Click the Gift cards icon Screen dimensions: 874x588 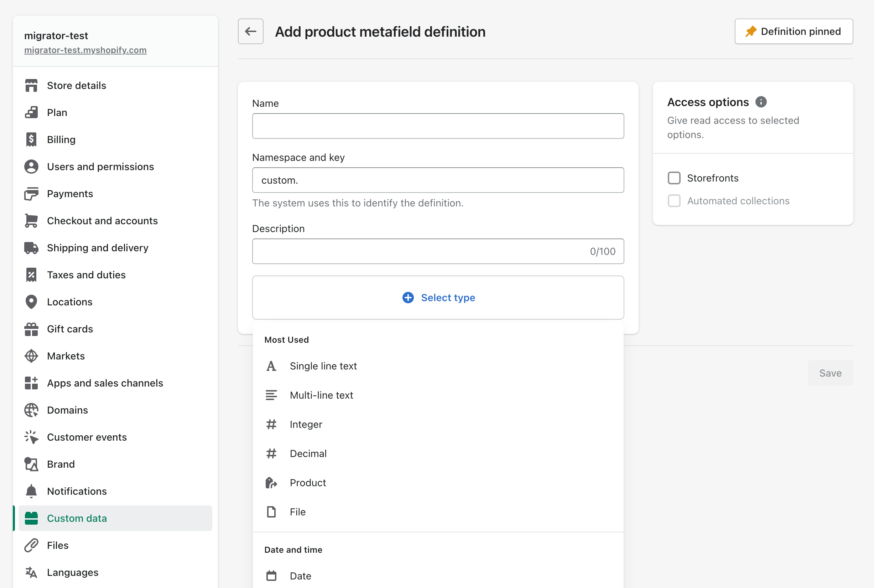click(32, 329)
